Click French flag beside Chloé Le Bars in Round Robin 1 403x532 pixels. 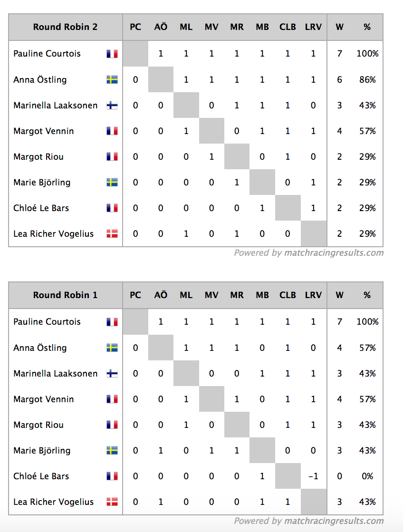[x=112, y=476]
